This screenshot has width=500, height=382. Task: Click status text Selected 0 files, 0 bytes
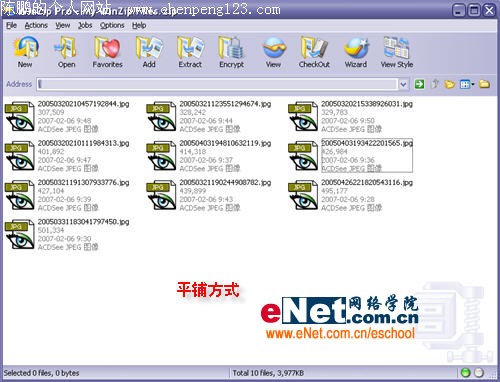(41, 373)
